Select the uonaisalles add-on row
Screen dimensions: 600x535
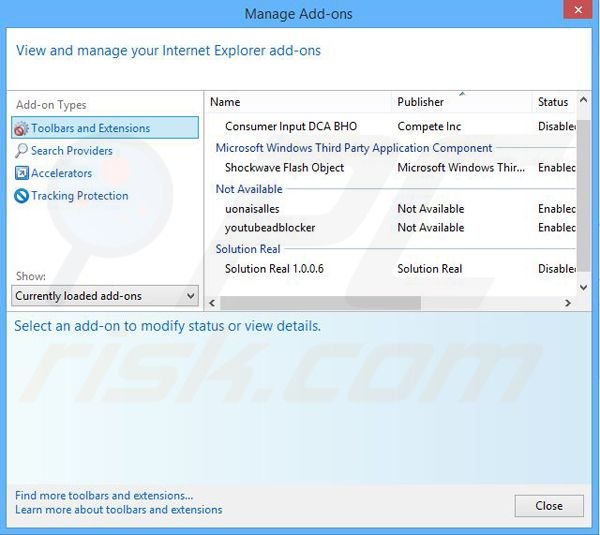[390, 209]
